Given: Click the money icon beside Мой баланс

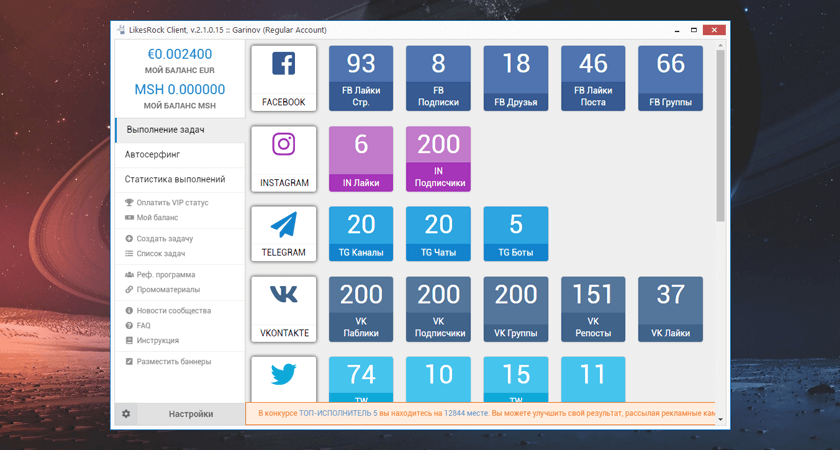Looking at the screenshot, I should (129, 218).
